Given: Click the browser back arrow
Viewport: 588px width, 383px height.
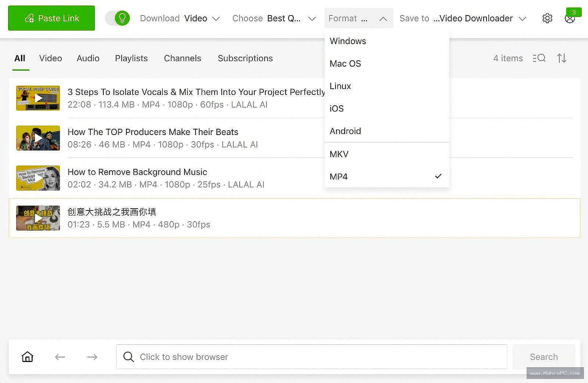Looking at the screenshot, I should (x=60, y=357).
